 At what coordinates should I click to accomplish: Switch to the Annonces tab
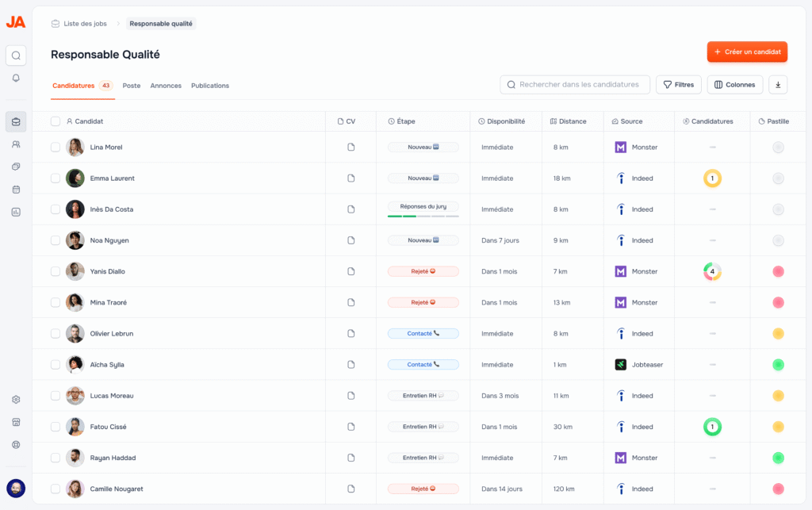tap(166, 86)
